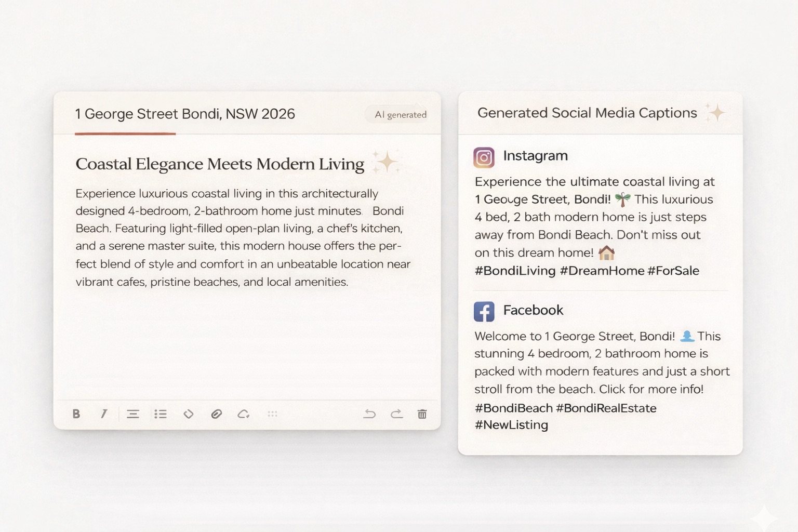Click the #BondiLiving hashtag in Instagram caption
The height and width of the screenshot is (532, 798).
tap(515, 271)
